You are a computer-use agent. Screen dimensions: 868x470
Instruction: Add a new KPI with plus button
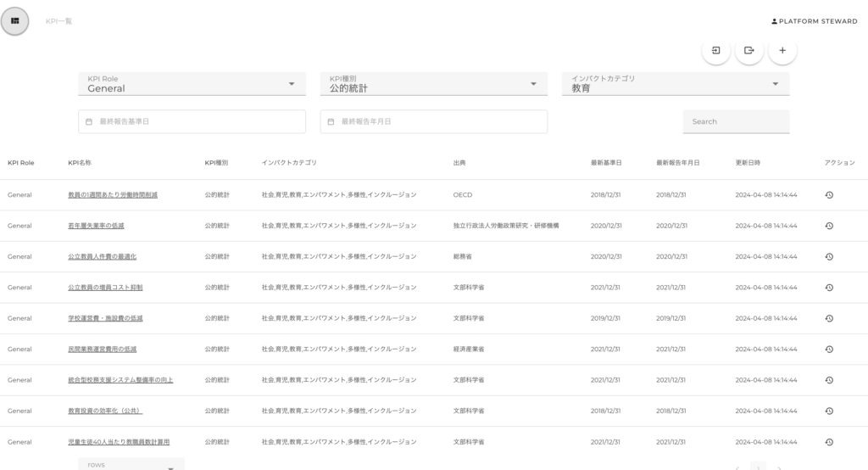point(782,51)
